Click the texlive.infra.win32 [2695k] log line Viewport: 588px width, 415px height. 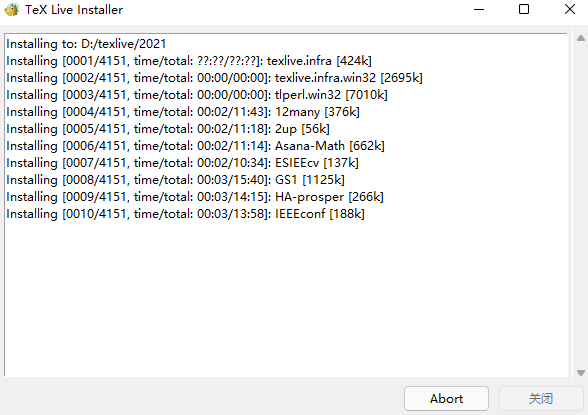pos(214,78)
